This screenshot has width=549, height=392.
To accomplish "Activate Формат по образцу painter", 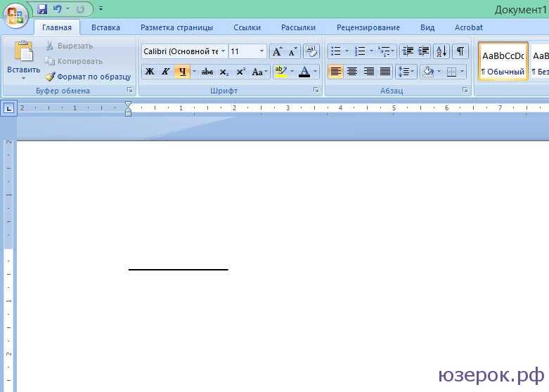I will [x=89, y=77].
